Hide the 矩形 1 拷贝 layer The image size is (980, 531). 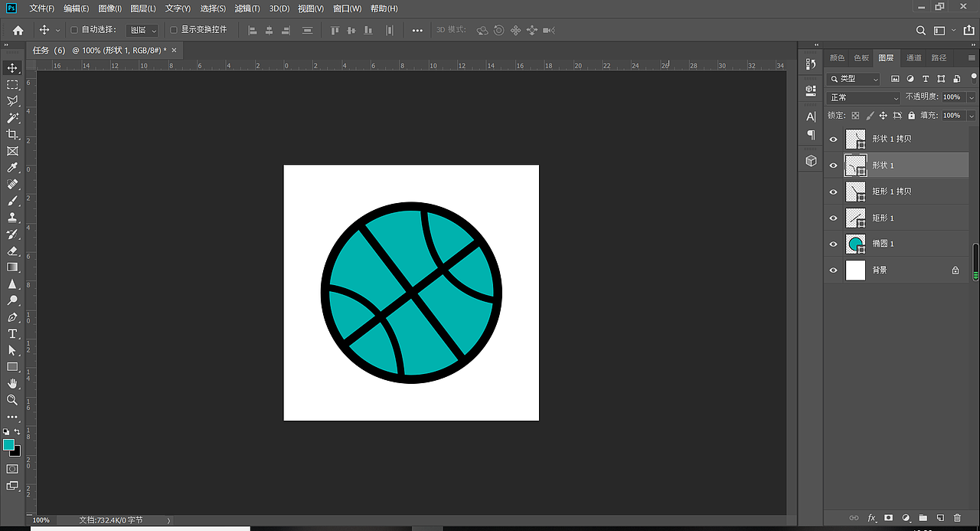point(834,192)
